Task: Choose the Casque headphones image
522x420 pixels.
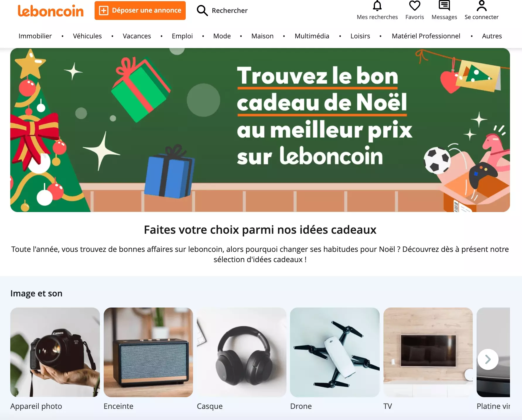Action: 241,352
